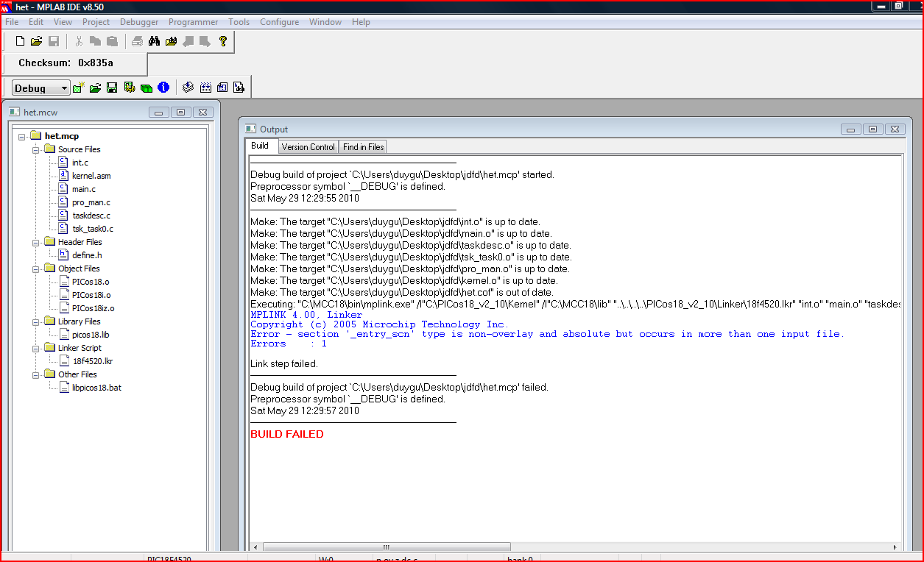Click the green boxes package icon
The width and height of the screenshot is (924, 562).
147,88
